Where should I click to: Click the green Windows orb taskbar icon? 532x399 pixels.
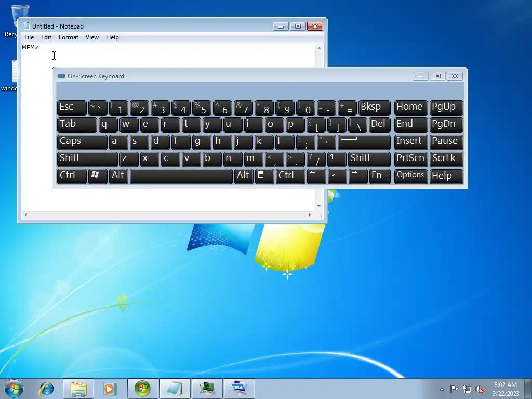point(142,389)
